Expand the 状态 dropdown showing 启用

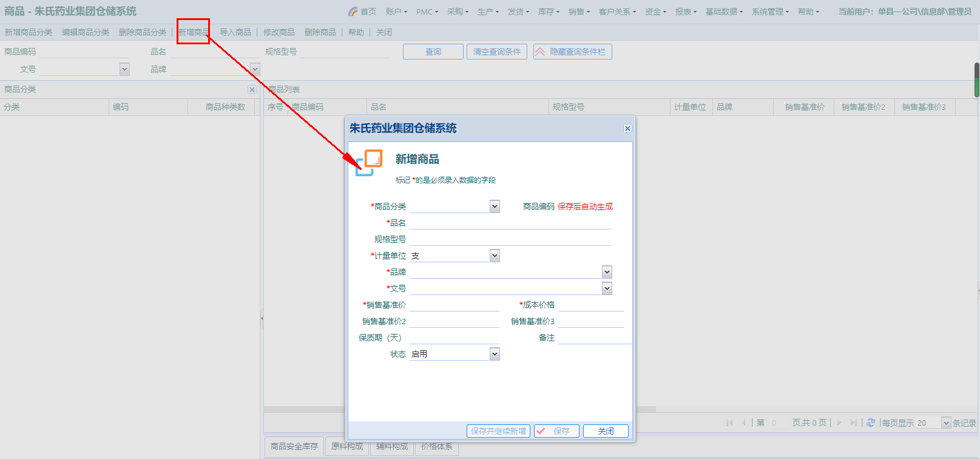(x=495, y=354)
